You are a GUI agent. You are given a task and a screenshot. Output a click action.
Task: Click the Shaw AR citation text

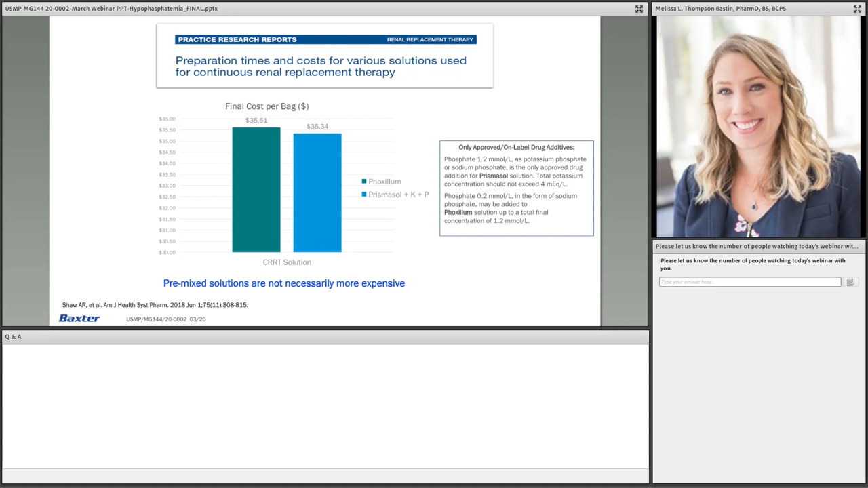155,305
